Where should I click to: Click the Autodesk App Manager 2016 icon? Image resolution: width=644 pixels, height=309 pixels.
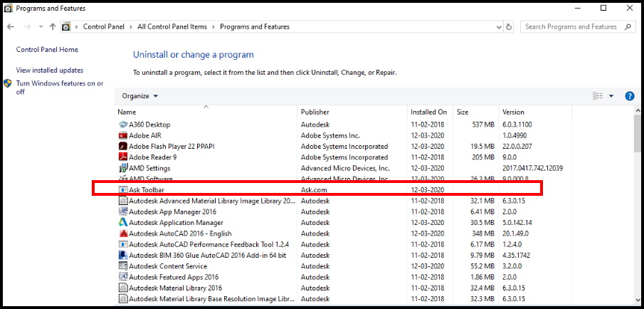(123, 211)
